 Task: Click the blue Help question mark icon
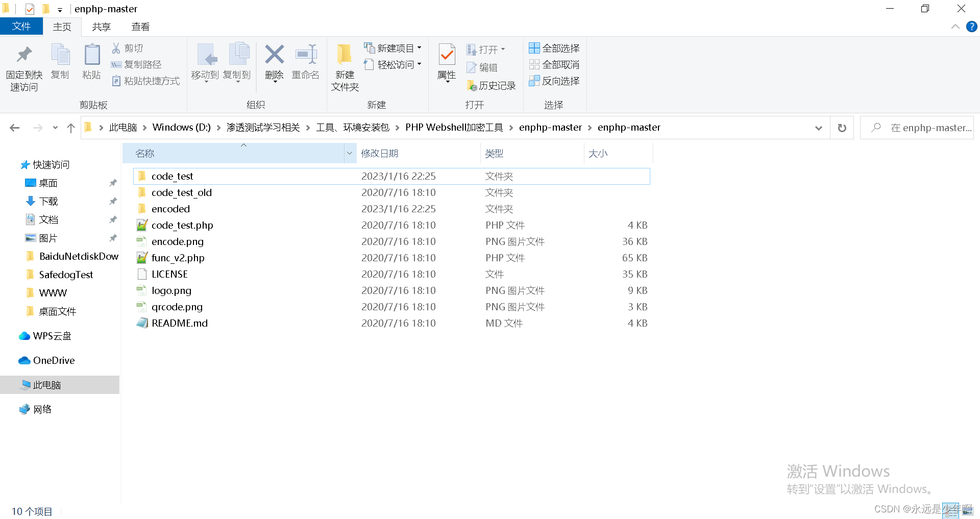[x=972, y=27]
